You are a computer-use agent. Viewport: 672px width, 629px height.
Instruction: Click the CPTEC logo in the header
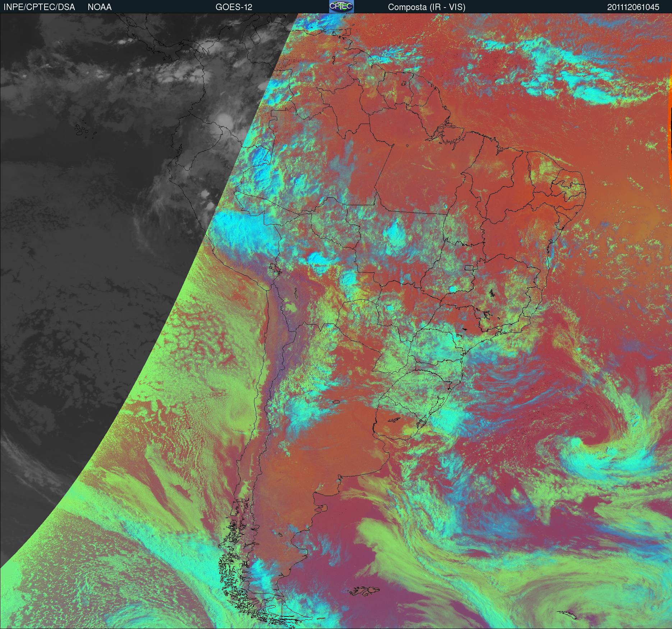341,6
